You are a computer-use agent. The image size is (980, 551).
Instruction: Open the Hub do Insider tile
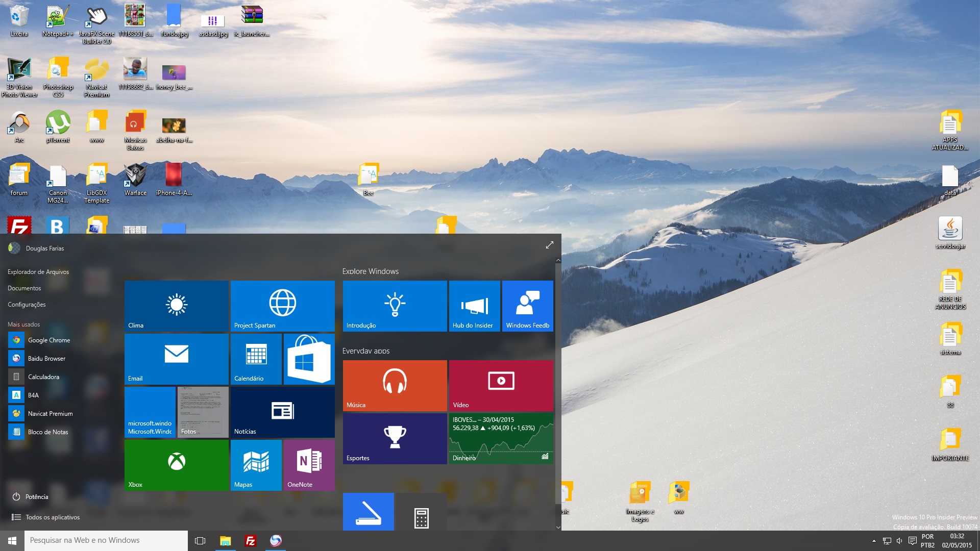[474, 306]
